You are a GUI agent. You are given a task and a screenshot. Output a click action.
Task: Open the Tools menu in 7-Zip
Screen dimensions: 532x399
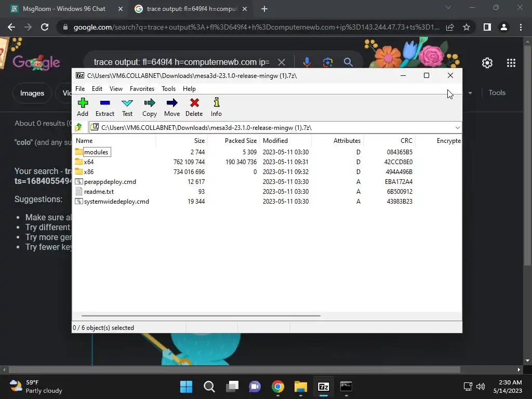click(x=168, y=88)
